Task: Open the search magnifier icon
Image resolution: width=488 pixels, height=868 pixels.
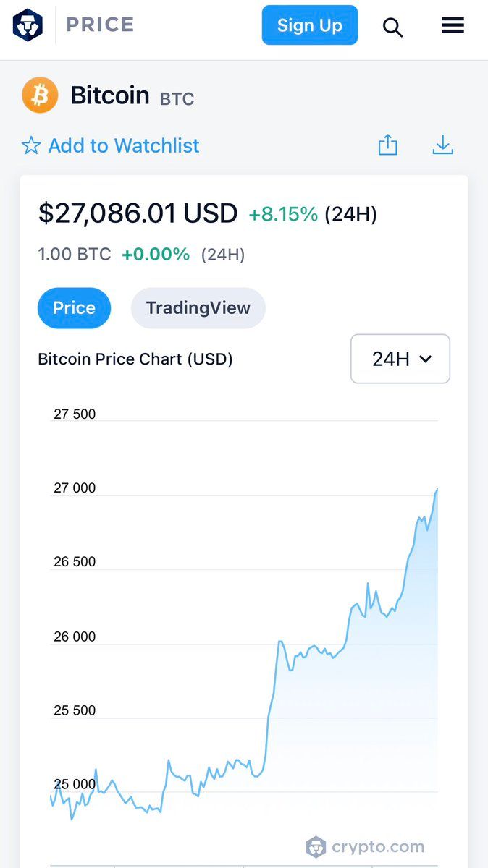Action: (x=392, y=27)
